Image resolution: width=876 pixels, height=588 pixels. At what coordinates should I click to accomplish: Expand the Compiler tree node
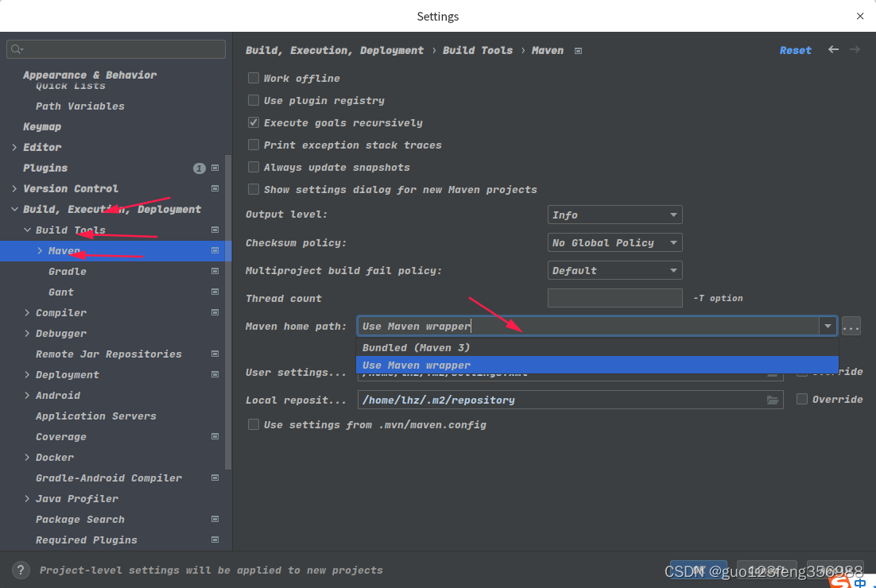pos(27,312)
